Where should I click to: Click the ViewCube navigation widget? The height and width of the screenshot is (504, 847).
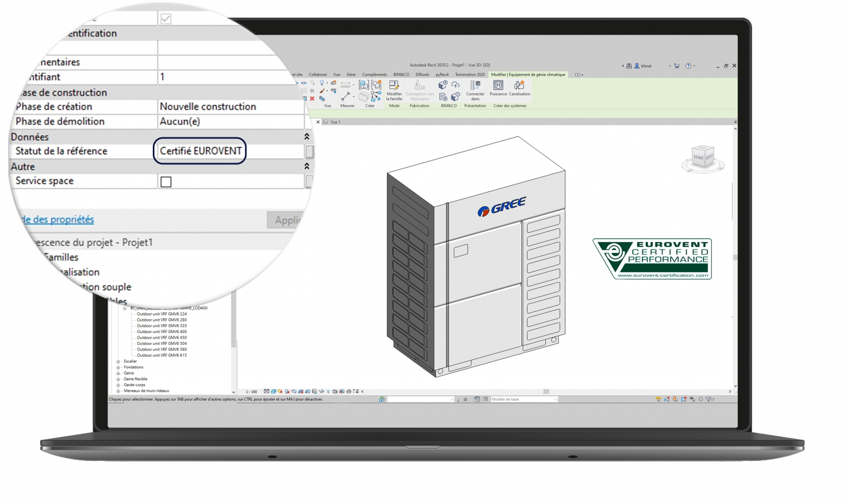point(703,158)
